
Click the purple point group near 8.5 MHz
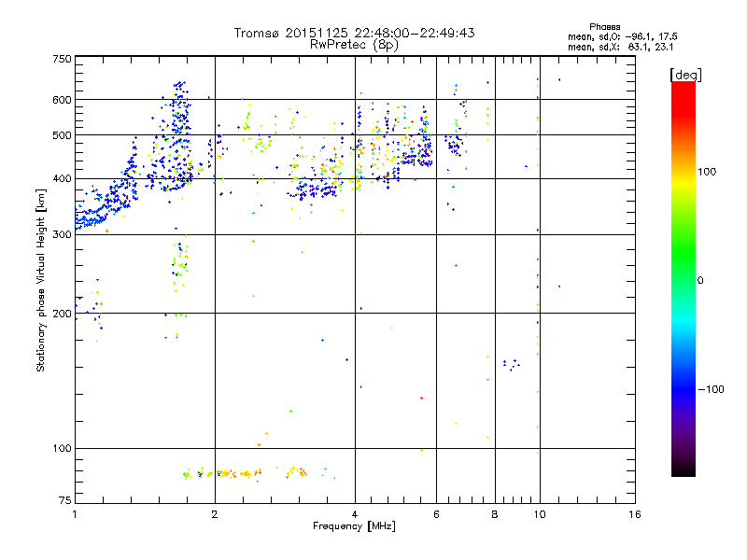(512, 365)
